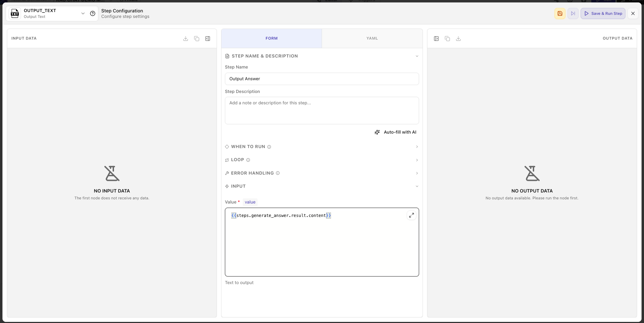Click the Auto-fill sparkle icon
The image size is (644, 323).
[x=377, y=132]
